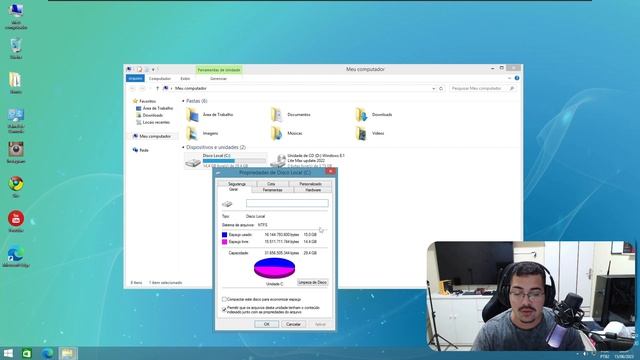Uncheck the index file contents checkbox
The height and width of the screenshot is (360, 640).
click(x=224, y=309)
